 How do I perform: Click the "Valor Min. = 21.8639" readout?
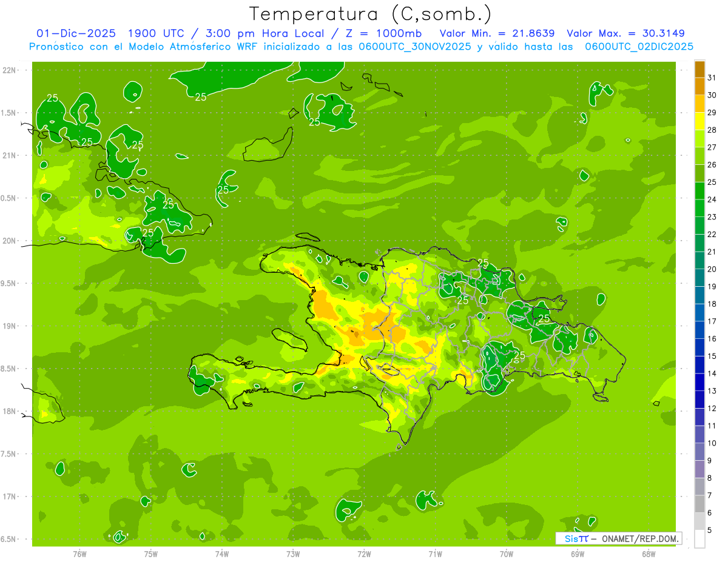(497, 33)
